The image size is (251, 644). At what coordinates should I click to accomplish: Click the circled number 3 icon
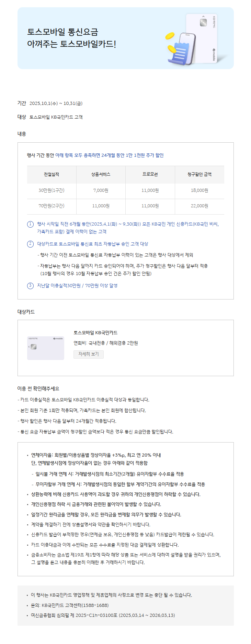tap(30, 286)
